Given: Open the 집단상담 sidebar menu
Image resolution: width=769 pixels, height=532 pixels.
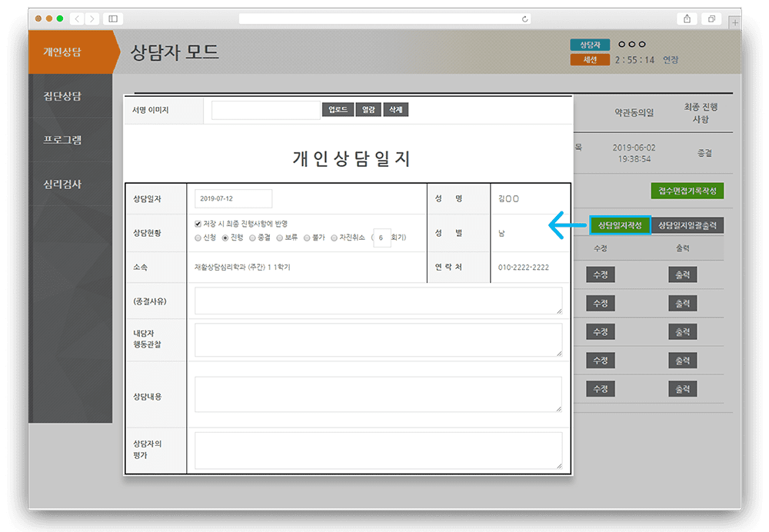Looking at the screenshot, I should pos(71,95).
